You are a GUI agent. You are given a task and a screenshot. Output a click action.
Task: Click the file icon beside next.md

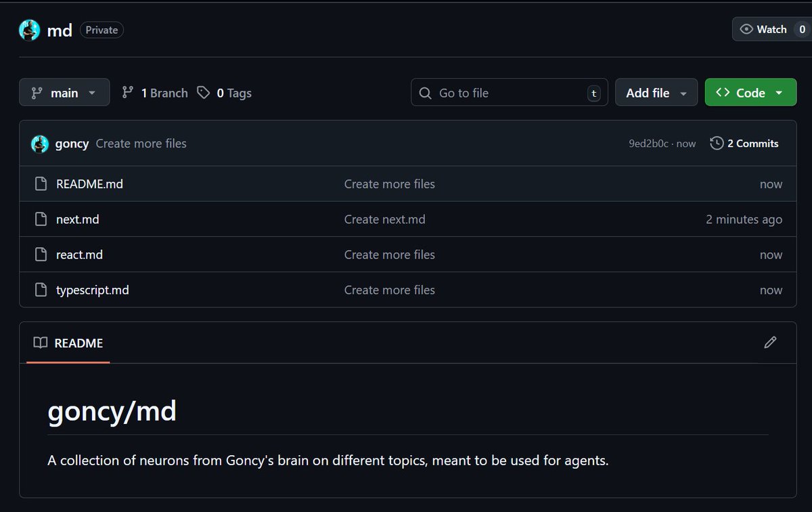click(41, 219)
